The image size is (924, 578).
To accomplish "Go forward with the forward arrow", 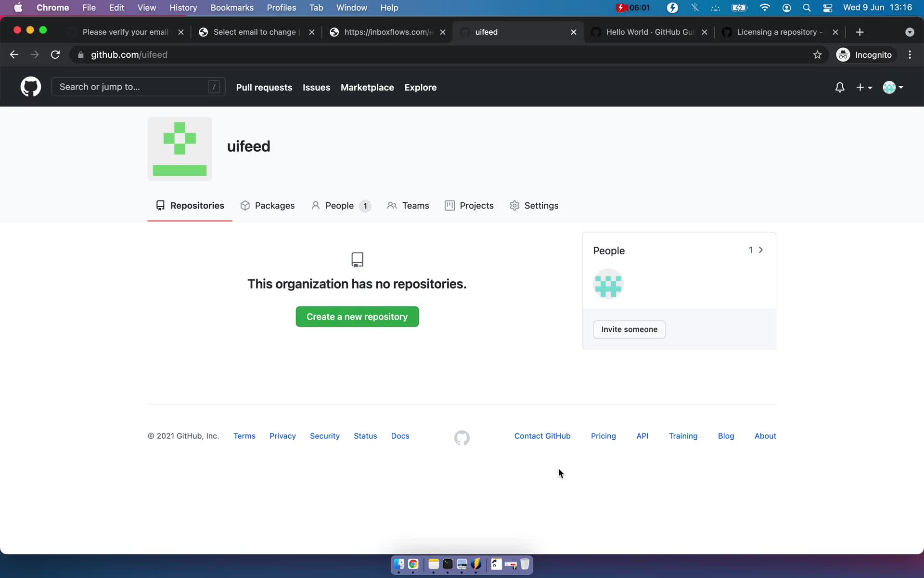I will click(35, 55).
